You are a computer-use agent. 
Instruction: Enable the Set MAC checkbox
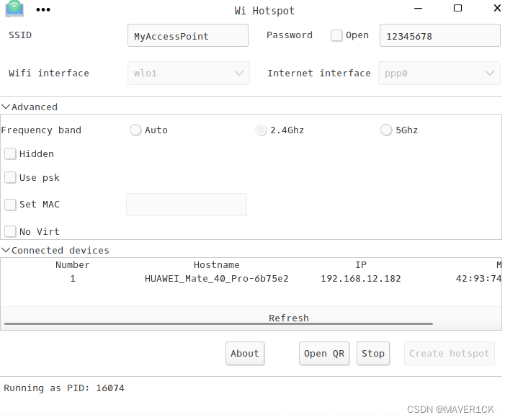pos(10,205)
